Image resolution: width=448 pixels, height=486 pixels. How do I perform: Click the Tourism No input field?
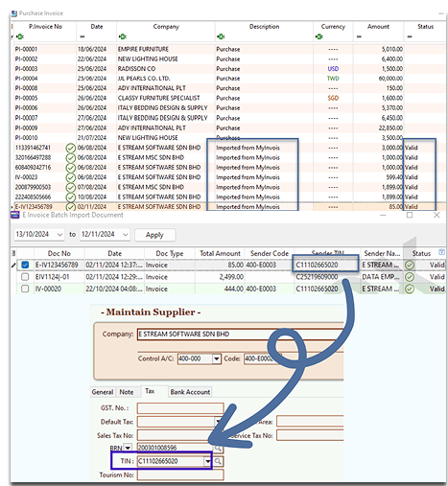tap(180, 474)
